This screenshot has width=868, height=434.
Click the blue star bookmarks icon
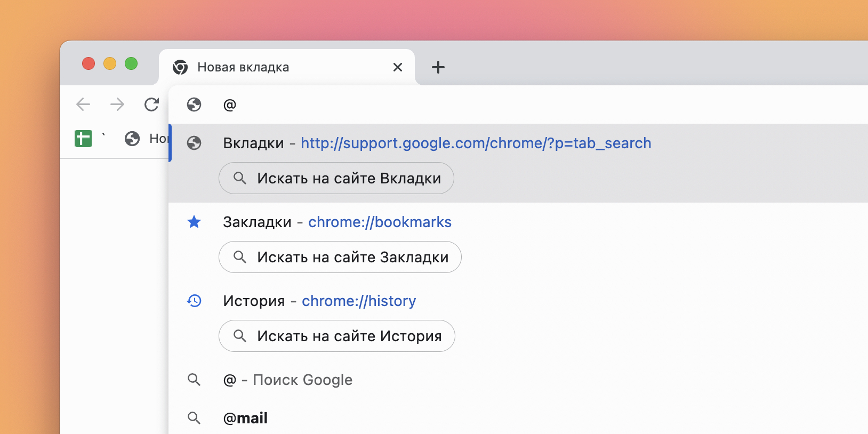click(x=194, y=222)
